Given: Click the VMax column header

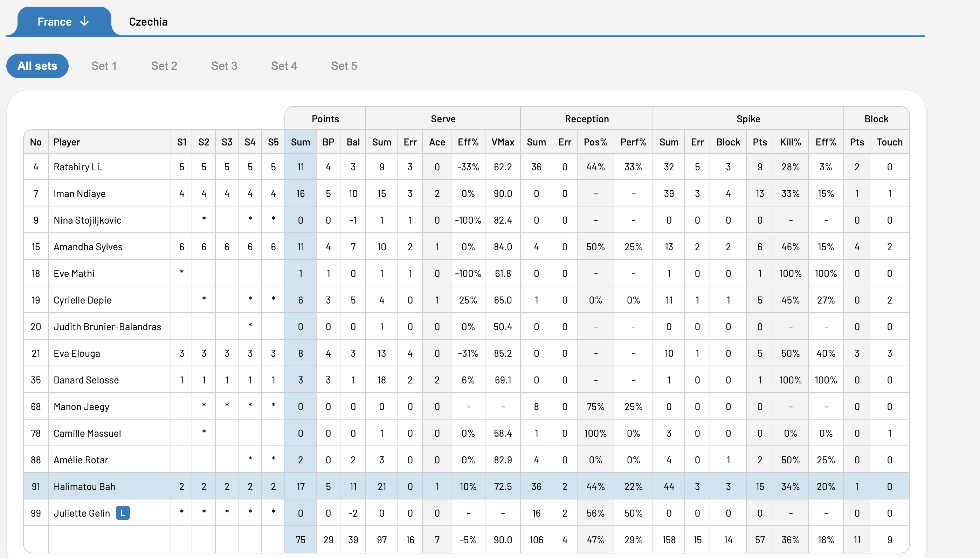Looking at the screenshot, I should point(503,142).
